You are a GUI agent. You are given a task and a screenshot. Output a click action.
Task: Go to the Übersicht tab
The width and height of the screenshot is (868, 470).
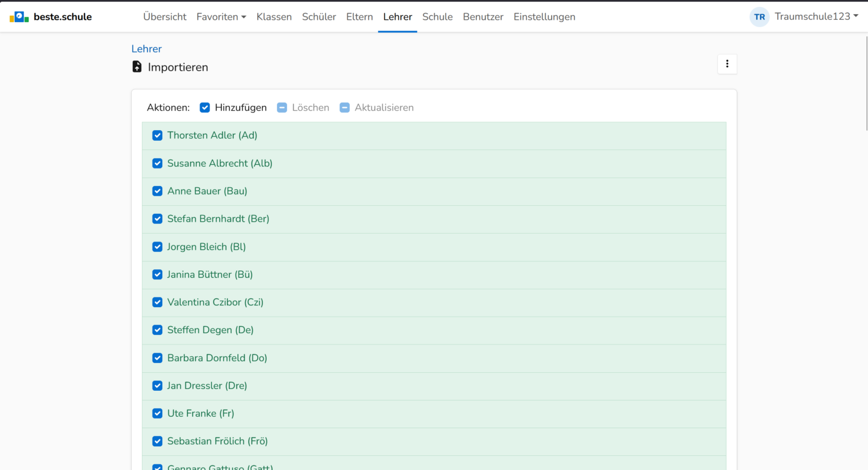(x=165, y=17)
